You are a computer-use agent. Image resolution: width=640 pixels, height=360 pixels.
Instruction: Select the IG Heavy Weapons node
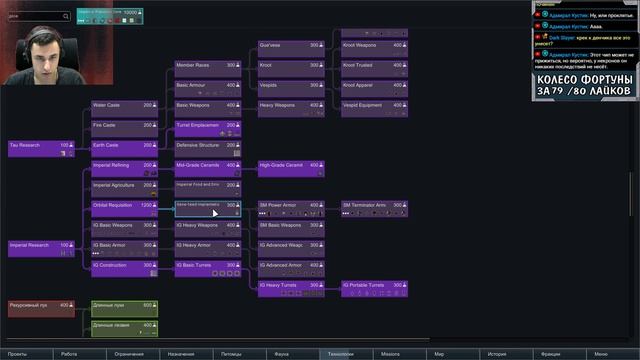click(208, 229)
